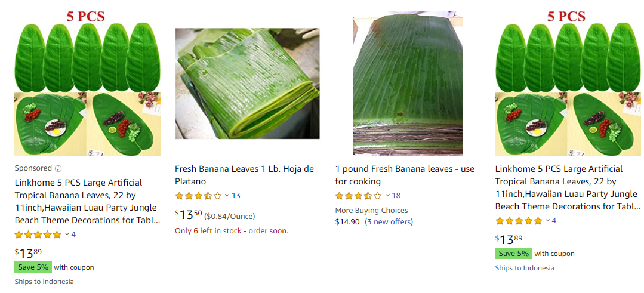Click the $14.90 More Buying Choices price
The width and height of the screenshot is (644, 293).
pos(347,222)
